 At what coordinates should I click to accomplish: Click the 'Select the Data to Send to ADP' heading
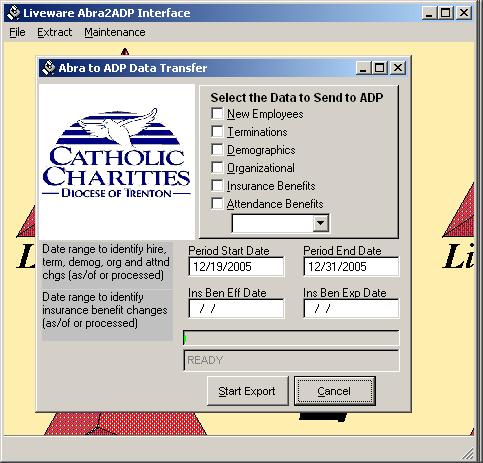tap(297, 97)
